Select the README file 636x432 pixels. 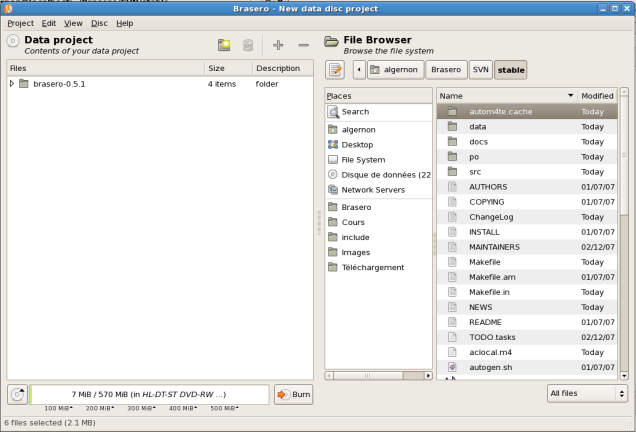pos(527,322)
